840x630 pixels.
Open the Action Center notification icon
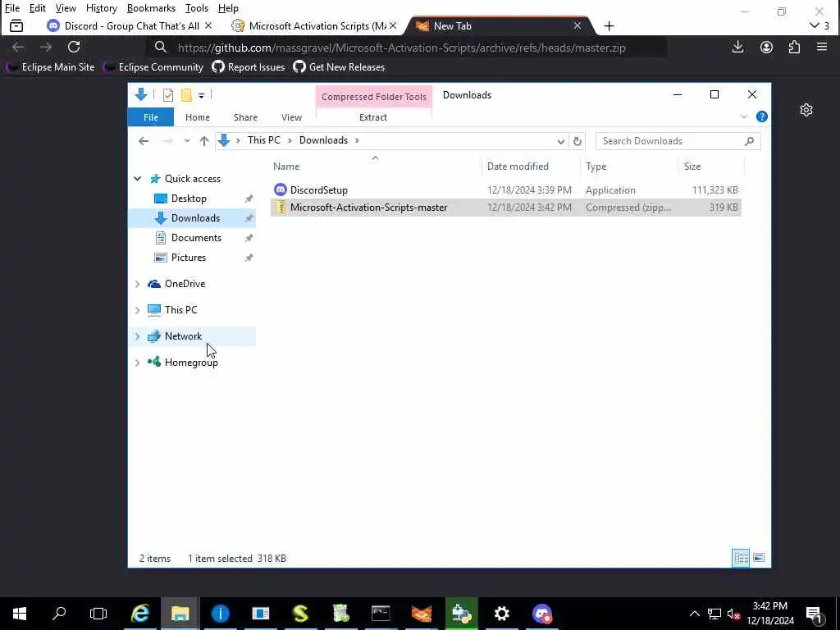click(814, 614)
